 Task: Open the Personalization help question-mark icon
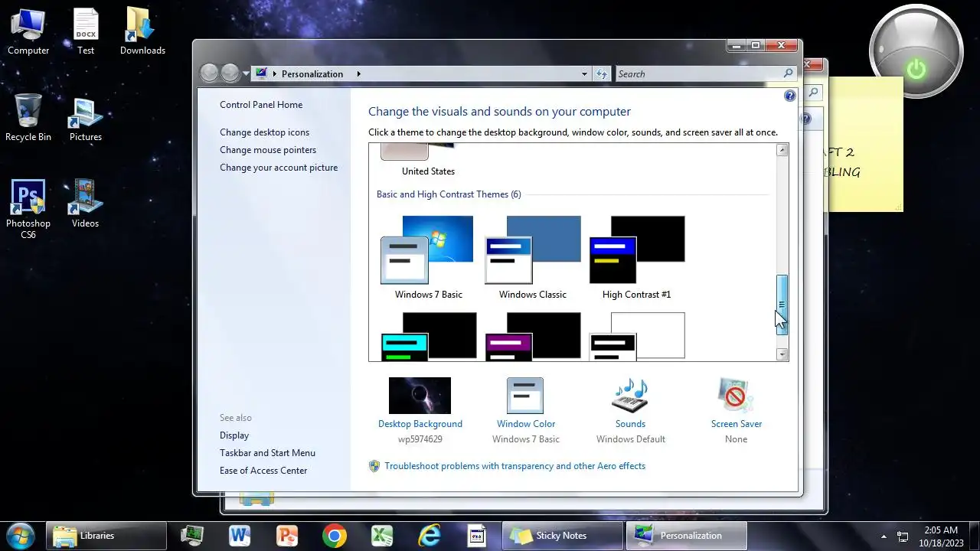(x=790, y=96)
